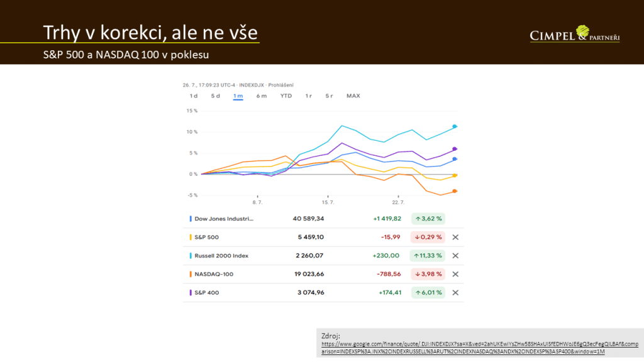The width and height of the screenshot is (644, 362).
Task: Remove Russell 2000 Index using its X
Action: pyautogui.click(x=455, y=256)
